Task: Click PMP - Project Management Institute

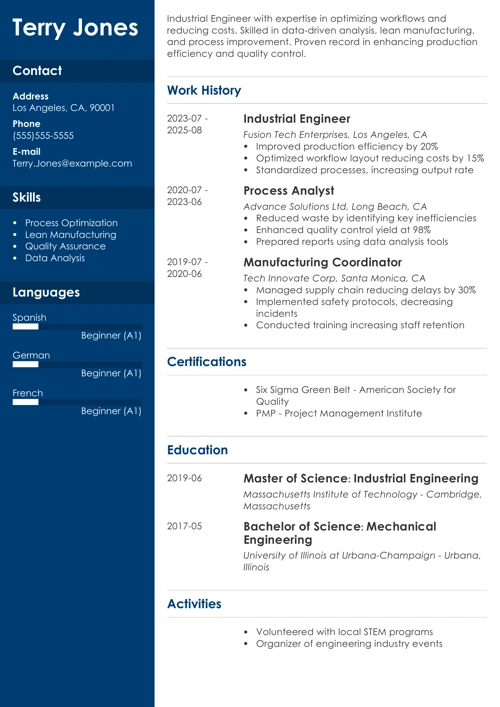Action: (x=339, y=413)
